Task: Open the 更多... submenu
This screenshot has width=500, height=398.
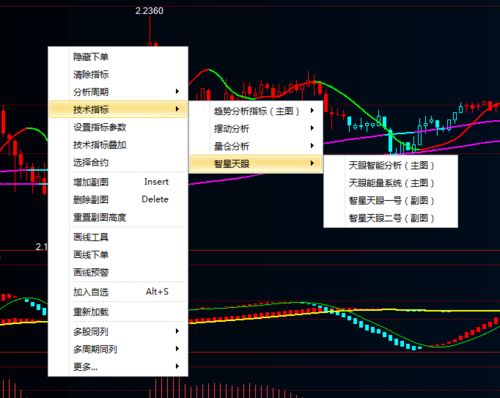Action: click(118, 367)
